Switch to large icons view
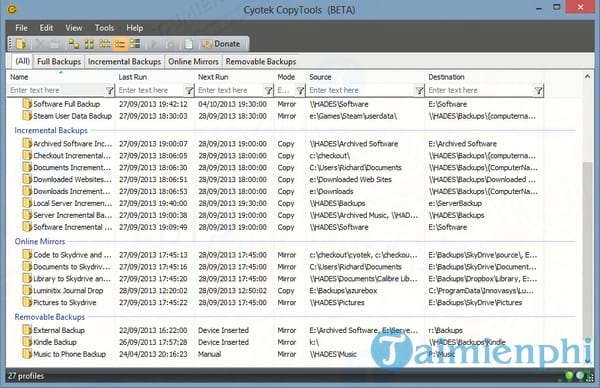Screen dimensions: 600x388 (x=73, y=44)
